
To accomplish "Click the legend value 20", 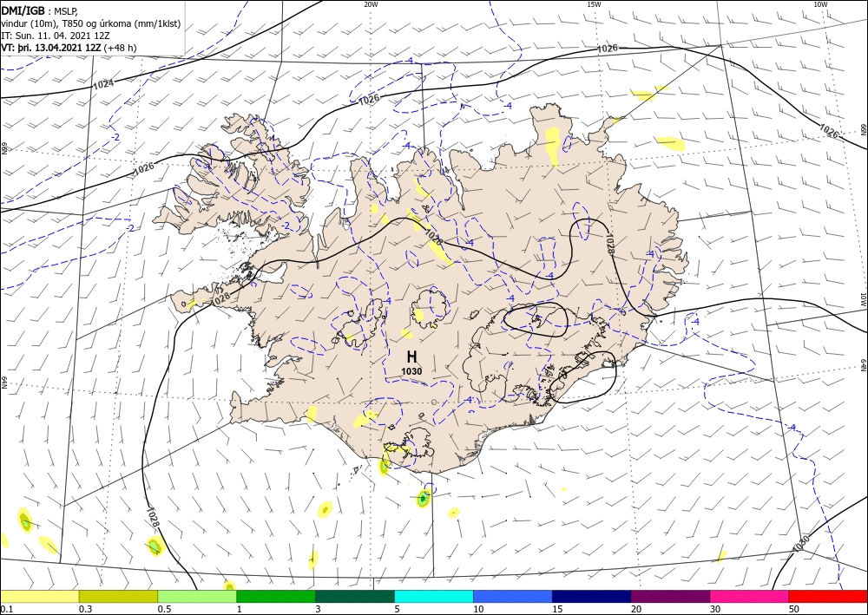I will (636, 609).
